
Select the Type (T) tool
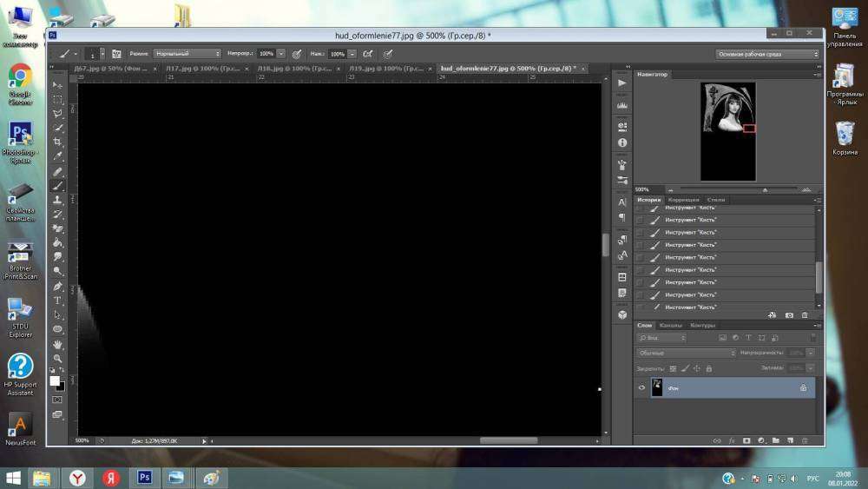click(58, 301)
